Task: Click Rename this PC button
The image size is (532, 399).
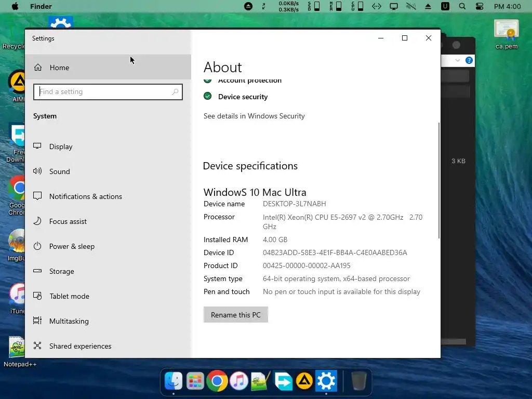Action: [x=236, y=314]
